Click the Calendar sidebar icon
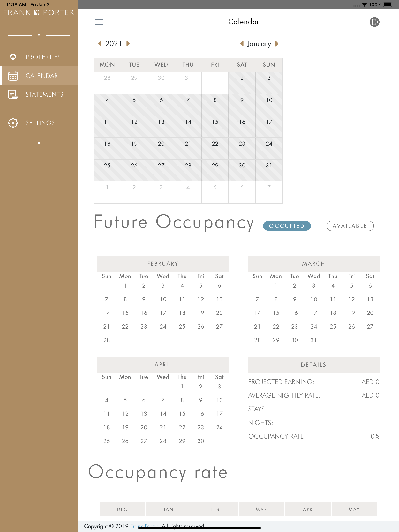The height and width of the screenshot is (532, 399). (x=13, y=76)
